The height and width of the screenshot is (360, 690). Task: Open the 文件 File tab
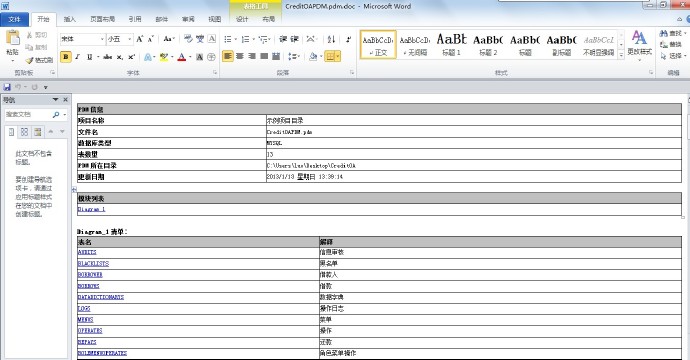tap(15, 19)
